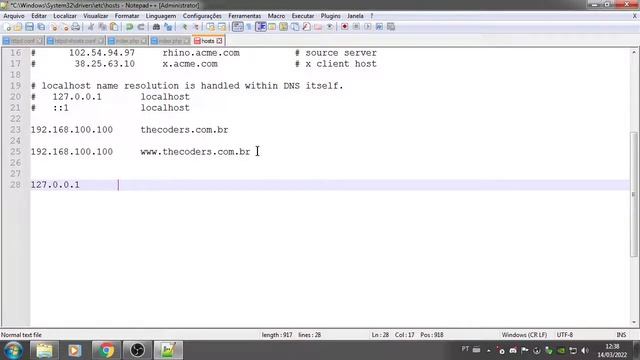Open the Formatar menu
The width and height of the screenshot is (640, 360).
[x=127, y=16]
